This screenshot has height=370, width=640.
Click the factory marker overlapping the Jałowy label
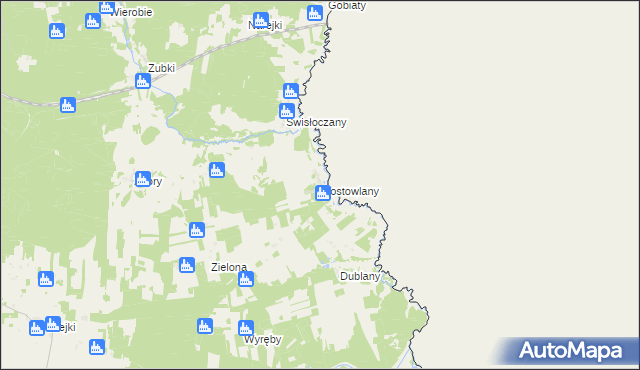tap(143, 179)
